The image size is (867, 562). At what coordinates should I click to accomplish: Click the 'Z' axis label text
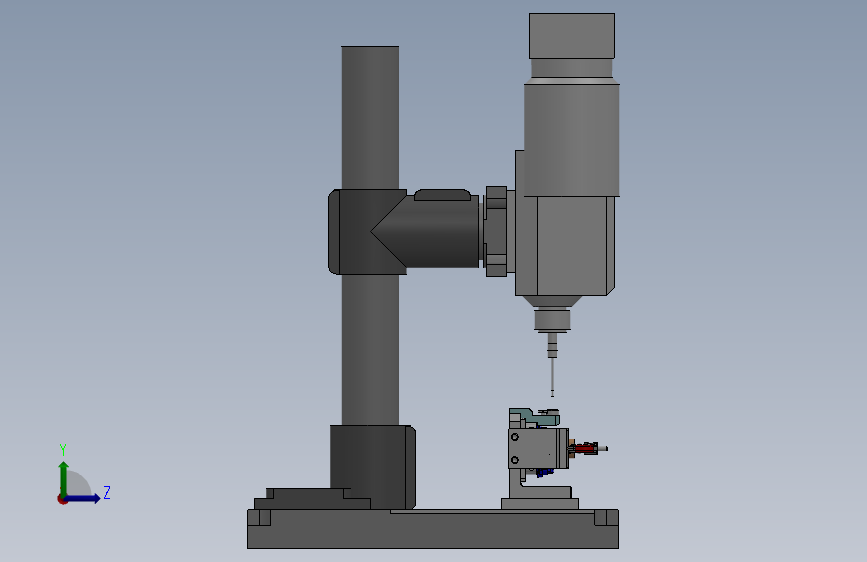pyautogui.click(x=107, y=492)
